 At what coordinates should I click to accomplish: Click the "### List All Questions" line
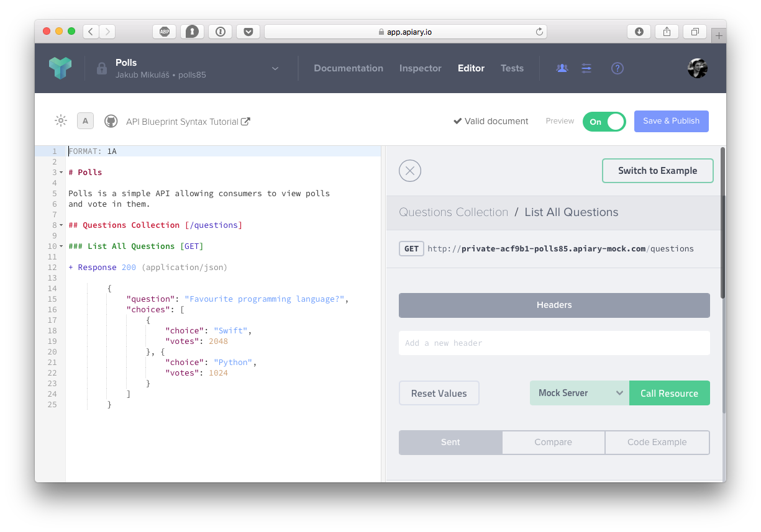136,246
